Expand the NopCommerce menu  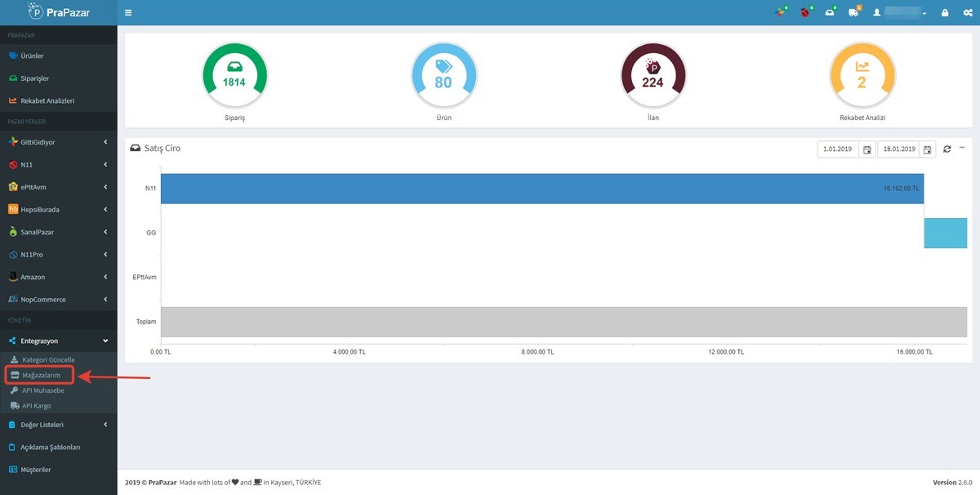tap(59, 299)
